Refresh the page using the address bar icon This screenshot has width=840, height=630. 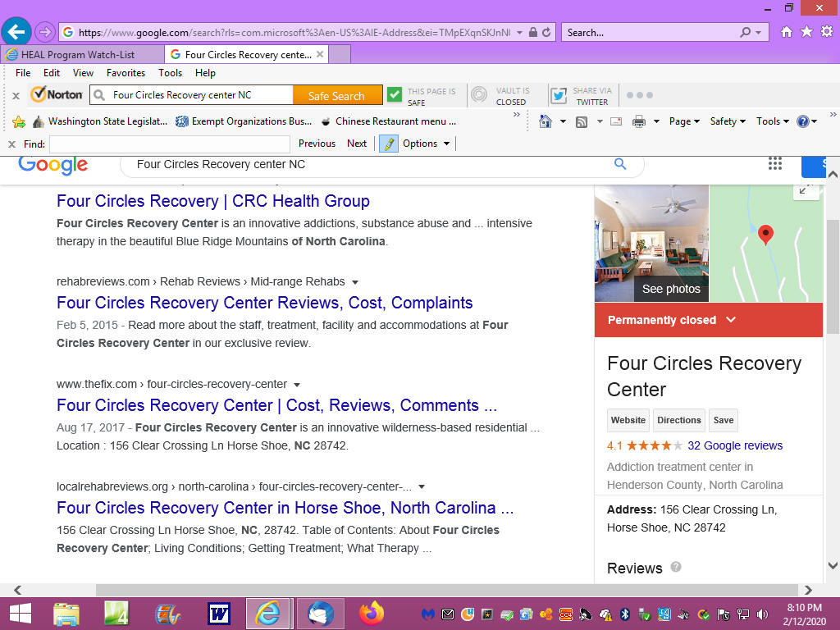tap(546, 32)
